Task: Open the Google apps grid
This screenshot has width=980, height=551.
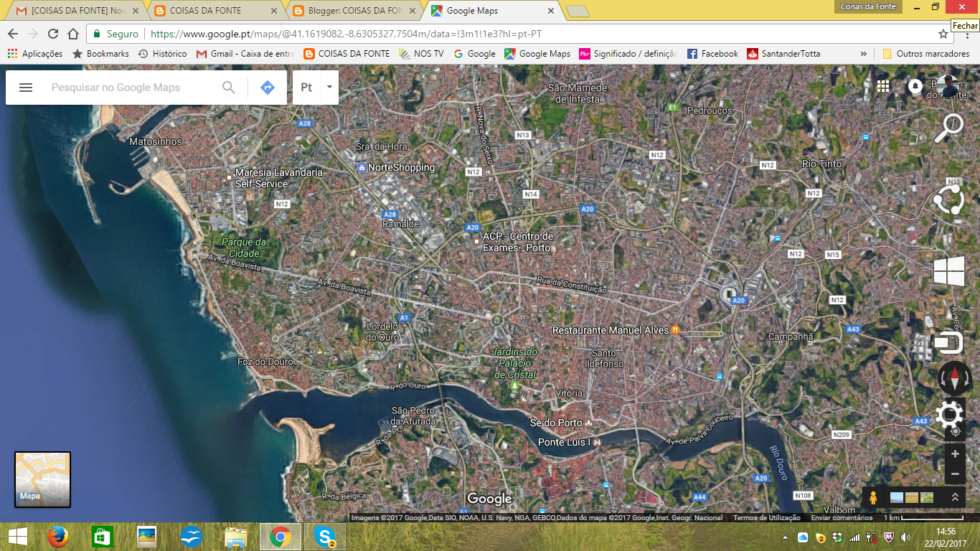Action: (x=883, y=86)
